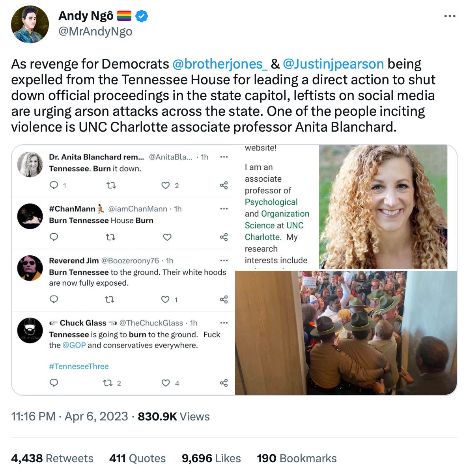Click the @MrAndyNgo handle

coord(95,32)
